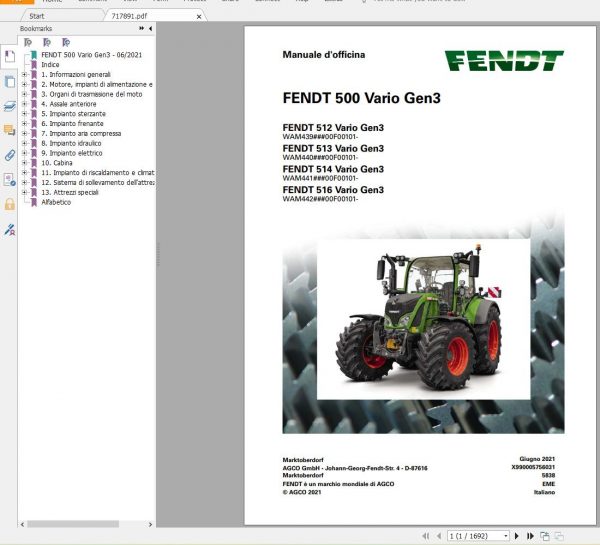Expand bookmark 8. Impianto idraulico
The height and width of the screenshot is (545, 600).
point(24,143)
